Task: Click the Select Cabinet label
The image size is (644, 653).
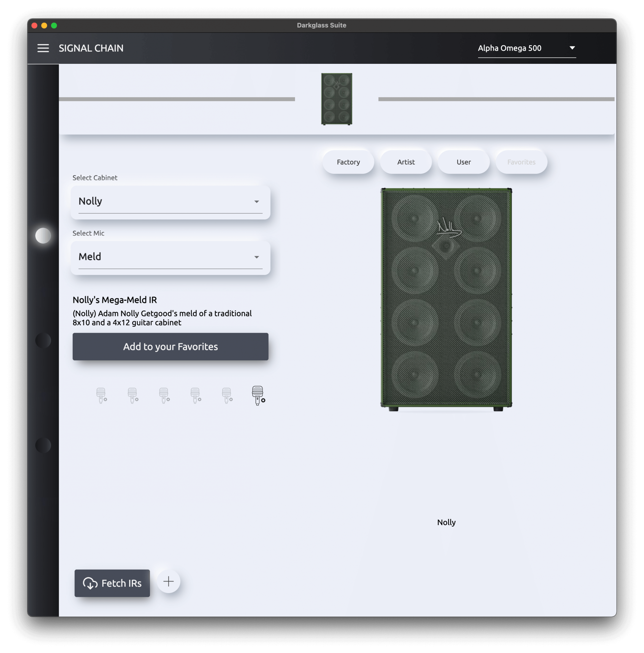Action: point(95,178)
